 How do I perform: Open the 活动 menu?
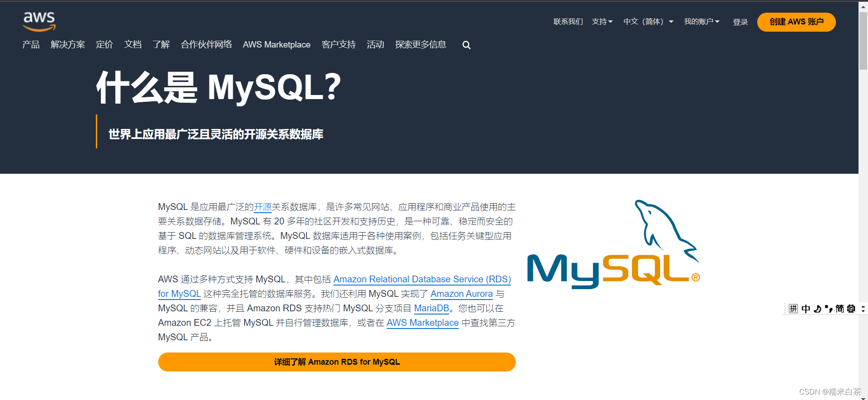[375, 44]
